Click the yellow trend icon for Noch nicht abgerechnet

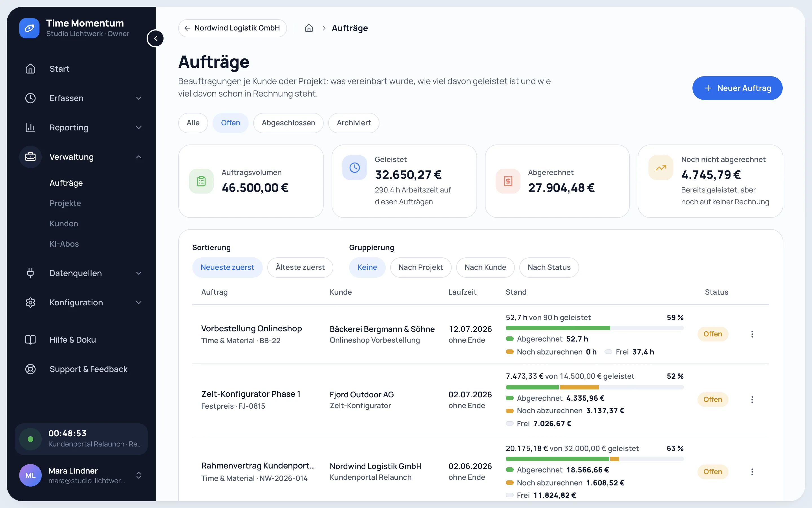coord(661,168)
